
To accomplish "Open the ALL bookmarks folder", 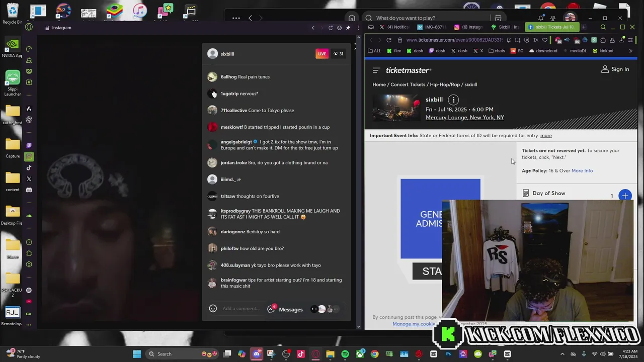I will [x=375, y=51].
